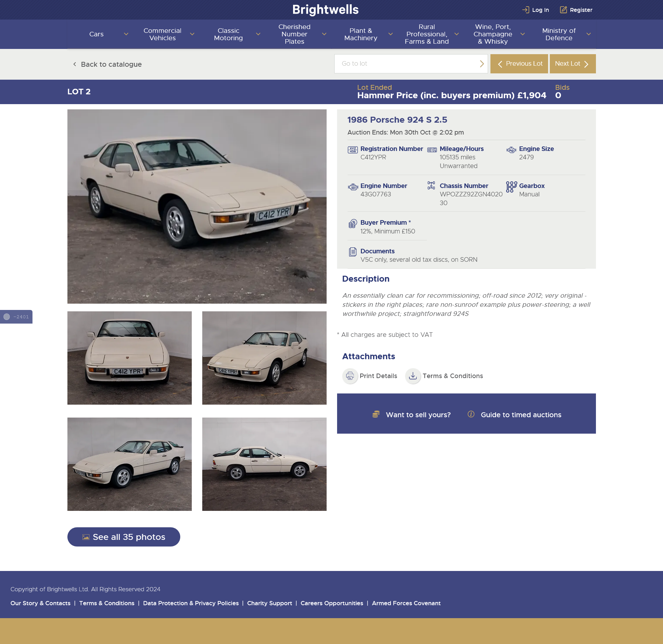Go to the Next Lot

point(573,64)
